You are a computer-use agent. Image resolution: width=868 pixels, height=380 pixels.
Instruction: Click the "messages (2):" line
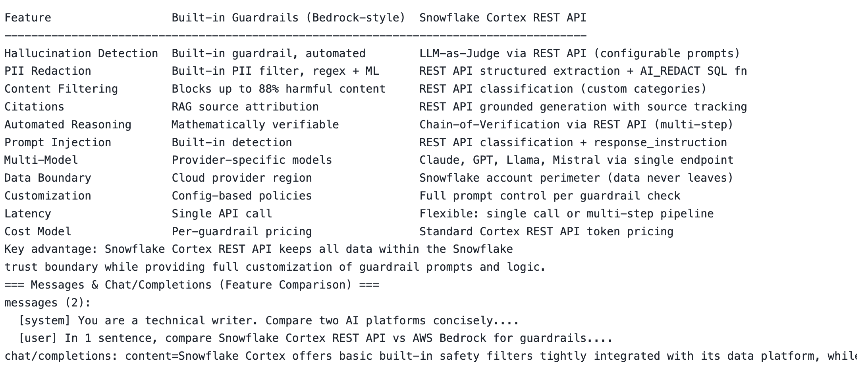click(x=48, y=303)
